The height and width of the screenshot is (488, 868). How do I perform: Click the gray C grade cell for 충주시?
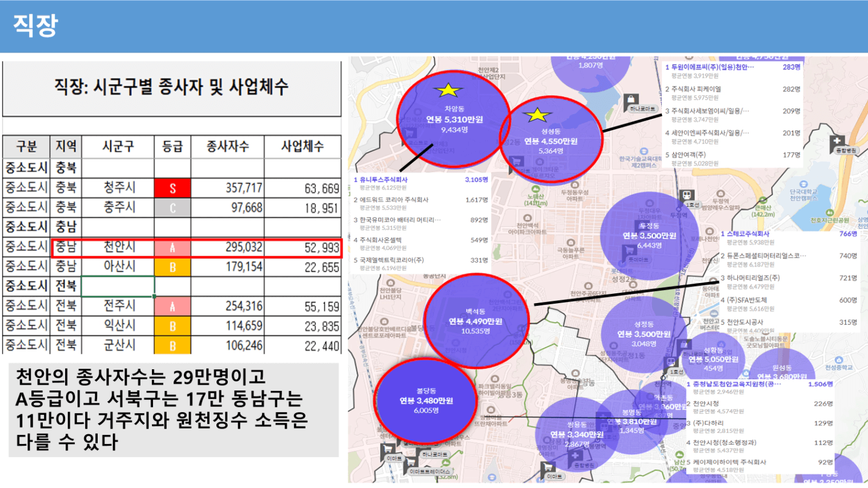[x=172, y=207]
